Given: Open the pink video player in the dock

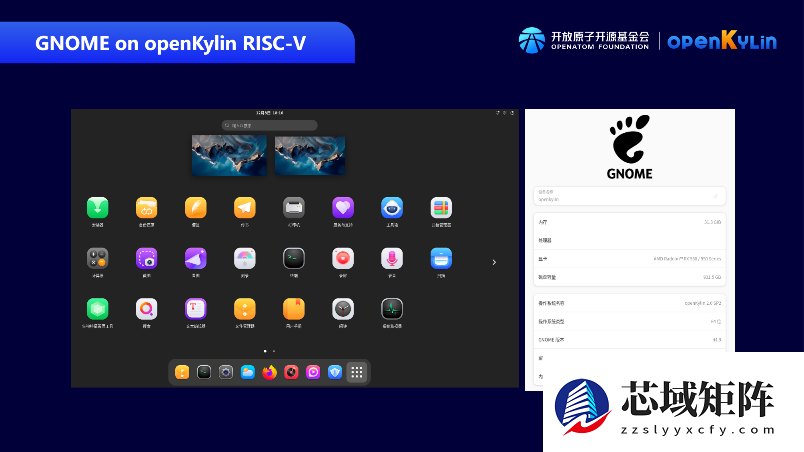Looking at the screenshot, I should [x=313, y=372].
